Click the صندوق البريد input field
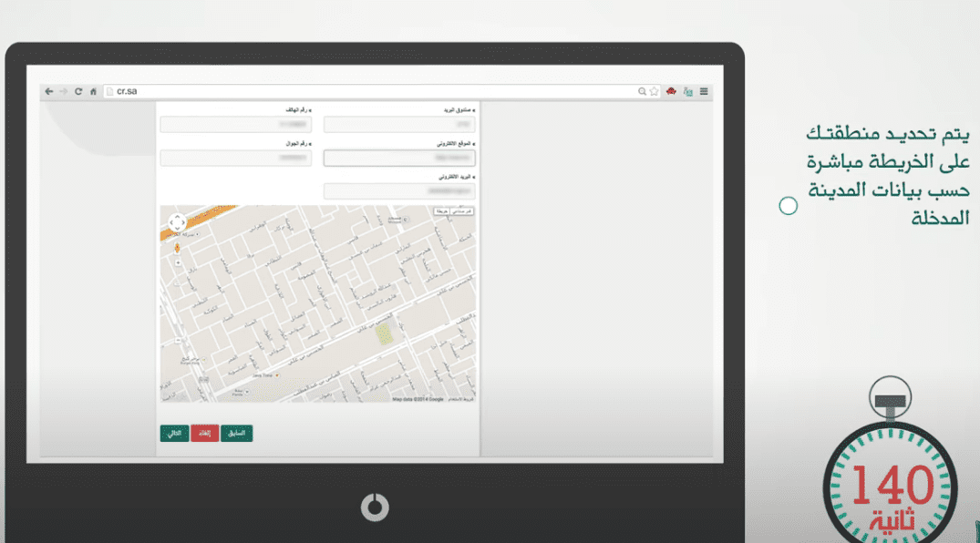 pos(399,124)
